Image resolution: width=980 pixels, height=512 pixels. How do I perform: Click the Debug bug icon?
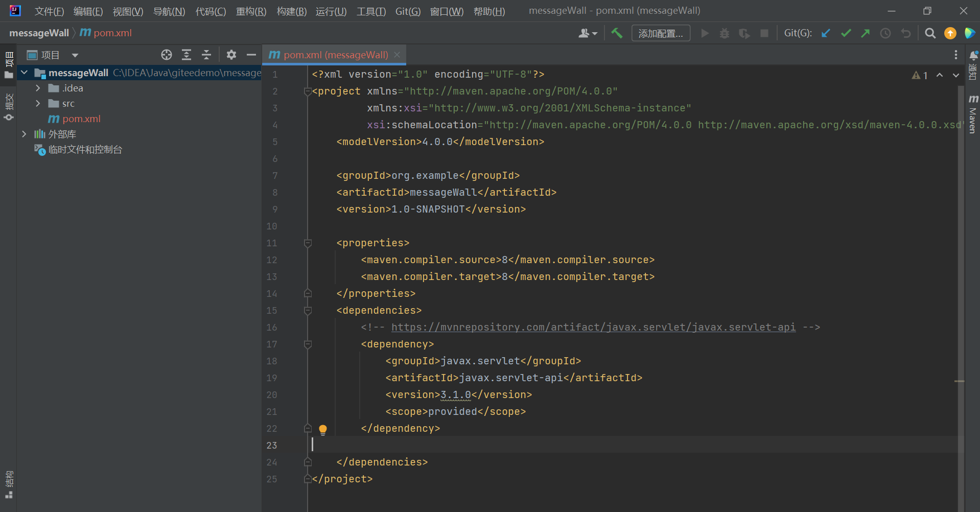[725, 33]
